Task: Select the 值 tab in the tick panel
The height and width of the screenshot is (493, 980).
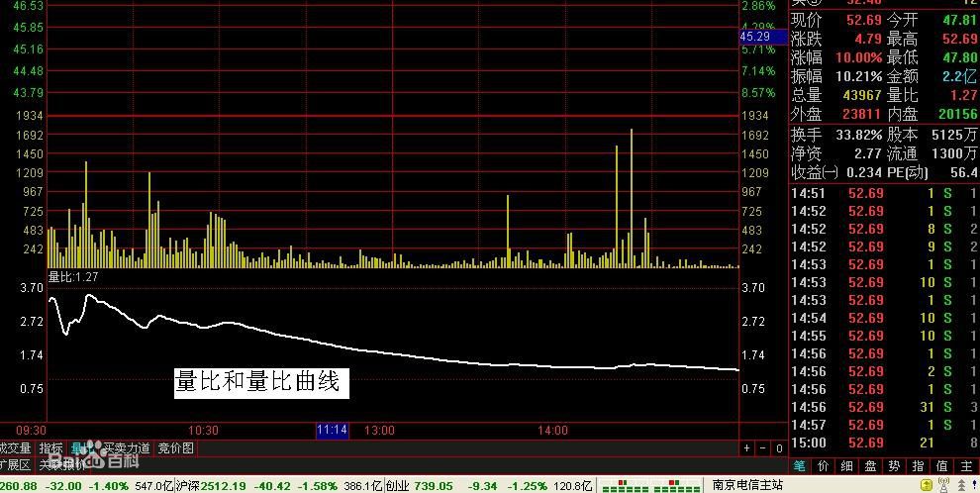Action: [x=941, y=465]
